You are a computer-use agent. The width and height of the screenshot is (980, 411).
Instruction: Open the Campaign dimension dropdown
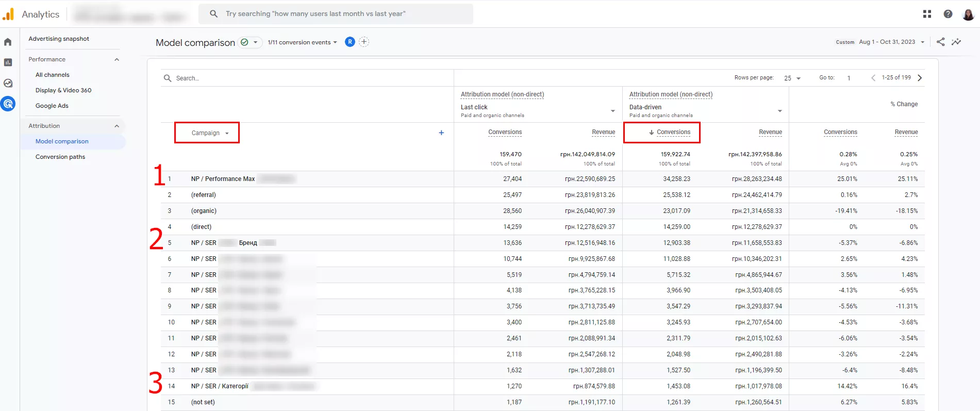coord(210,133)
